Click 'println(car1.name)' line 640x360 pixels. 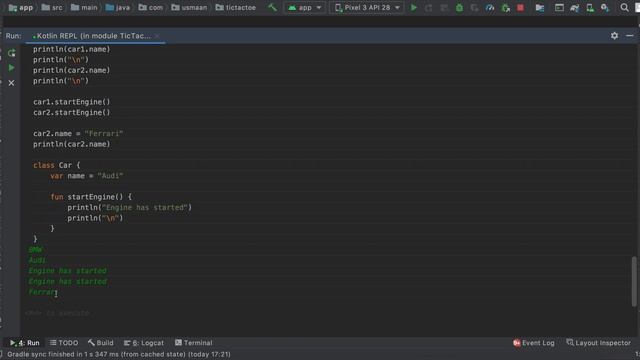click(x=71, y=49)
